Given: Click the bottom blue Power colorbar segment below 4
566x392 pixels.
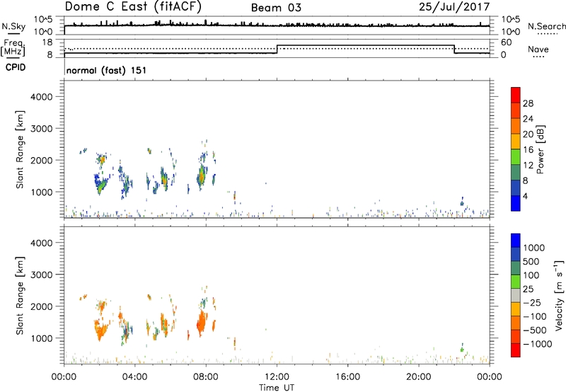Looking at the screenshot, I should pos(516,204).
